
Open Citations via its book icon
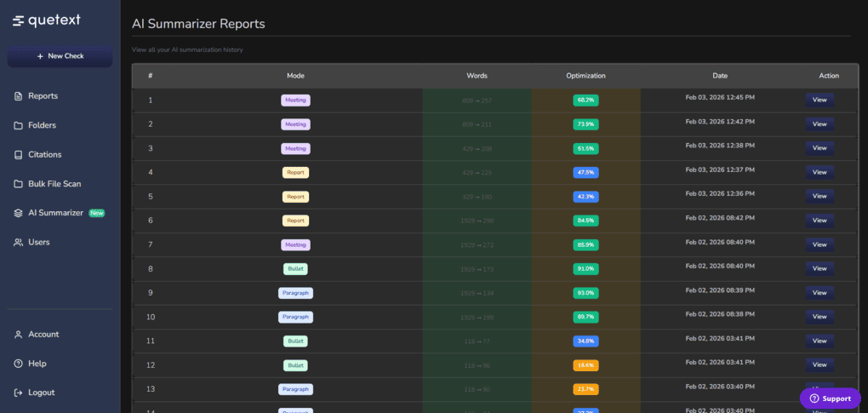coord(18,155)
